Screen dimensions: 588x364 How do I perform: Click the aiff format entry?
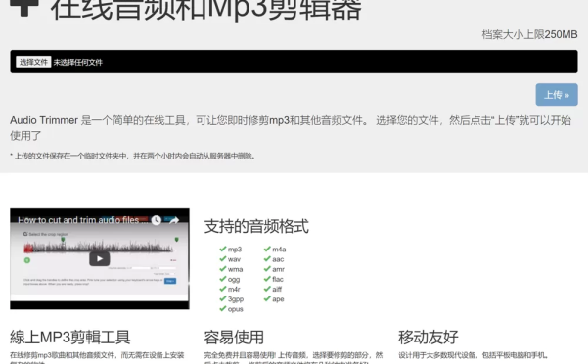click(x=277, y=289)
